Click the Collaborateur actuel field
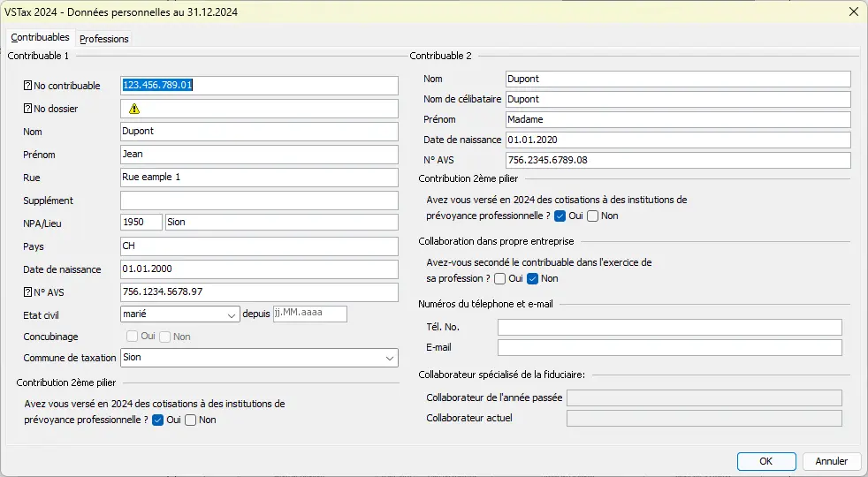Viewport: 868px width, 477px height. [704, 419]
